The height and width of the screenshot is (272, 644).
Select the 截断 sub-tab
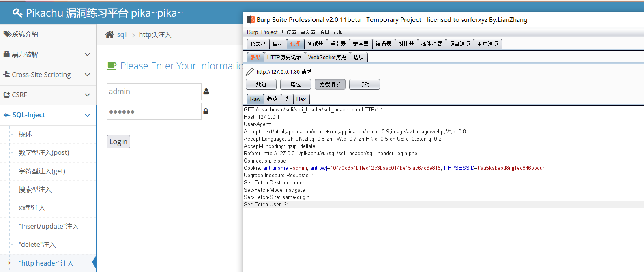point(255,57)
